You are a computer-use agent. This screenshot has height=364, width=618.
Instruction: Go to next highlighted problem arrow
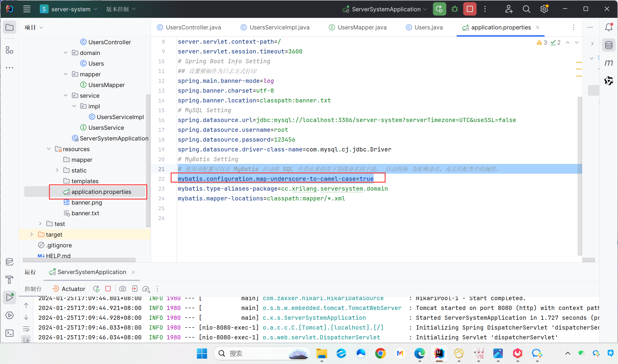tap(577, 42)
